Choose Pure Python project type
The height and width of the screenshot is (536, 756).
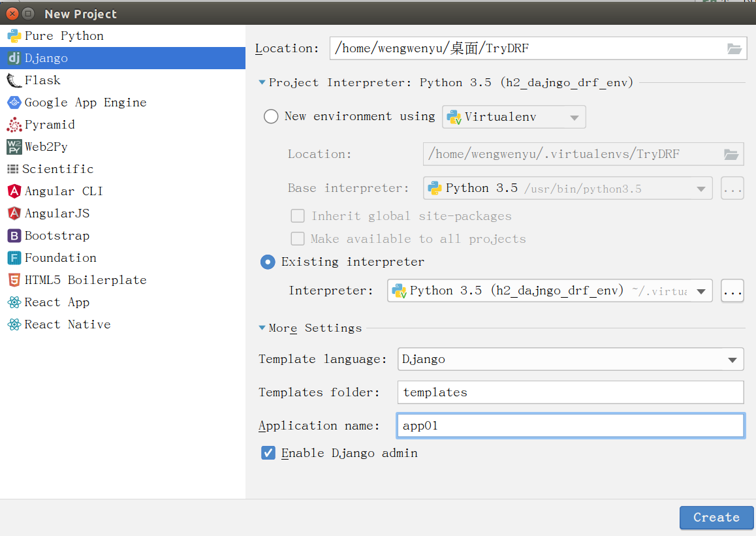123,36
